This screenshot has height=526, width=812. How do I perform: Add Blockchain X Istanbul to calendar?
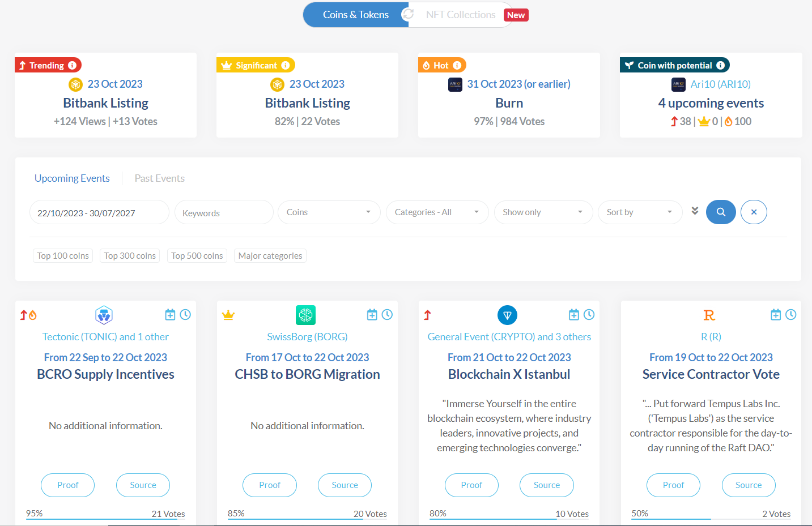(x=573, y=314)
